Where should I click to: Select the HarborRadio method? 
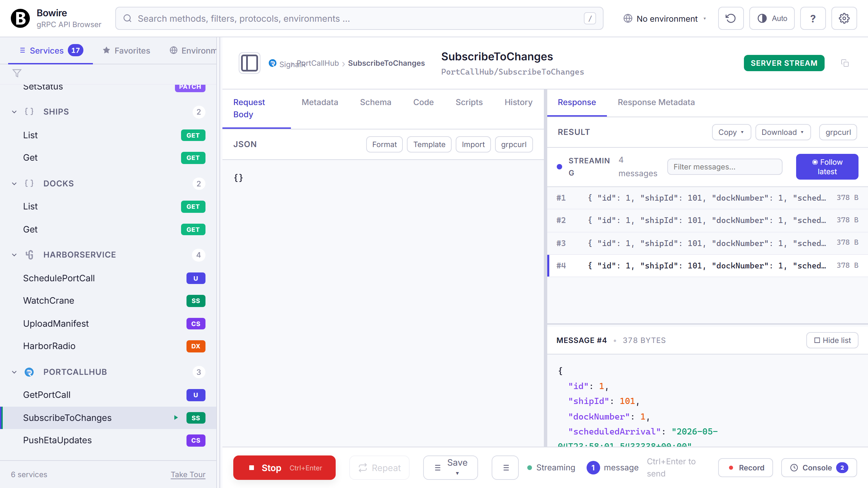point(108,346)
